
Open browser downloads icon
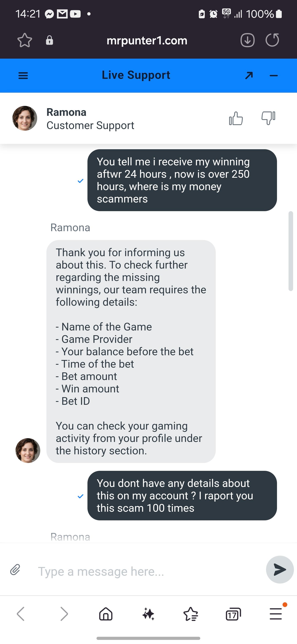click(247, 40)
